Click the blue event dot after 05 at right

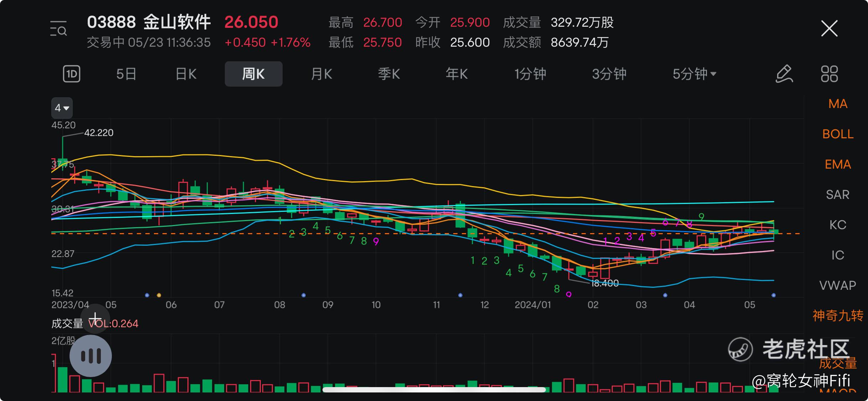coord(774,295)
